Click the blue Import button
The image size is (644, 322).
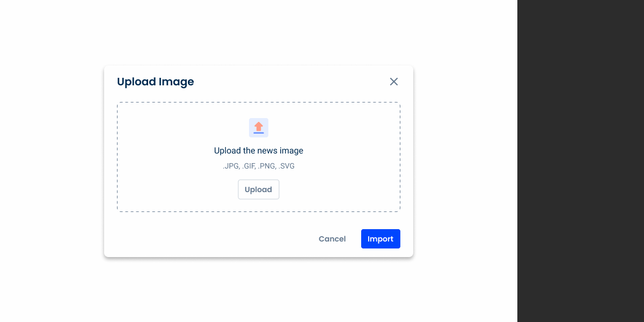click(380, 239)
